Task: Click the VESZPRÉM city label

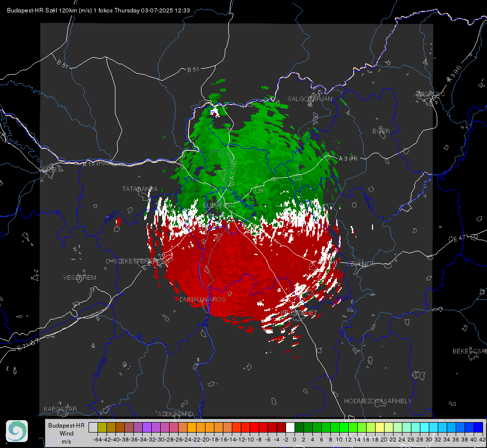Action: tap(80, 277)
